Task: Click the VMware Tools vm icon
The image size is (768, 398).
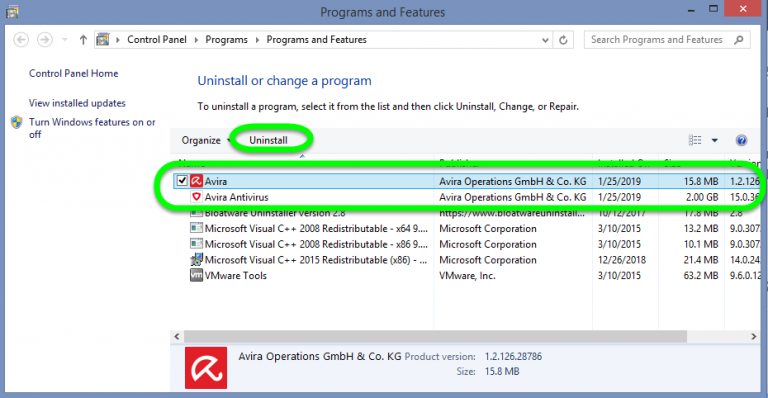Action: coord(196,276)
